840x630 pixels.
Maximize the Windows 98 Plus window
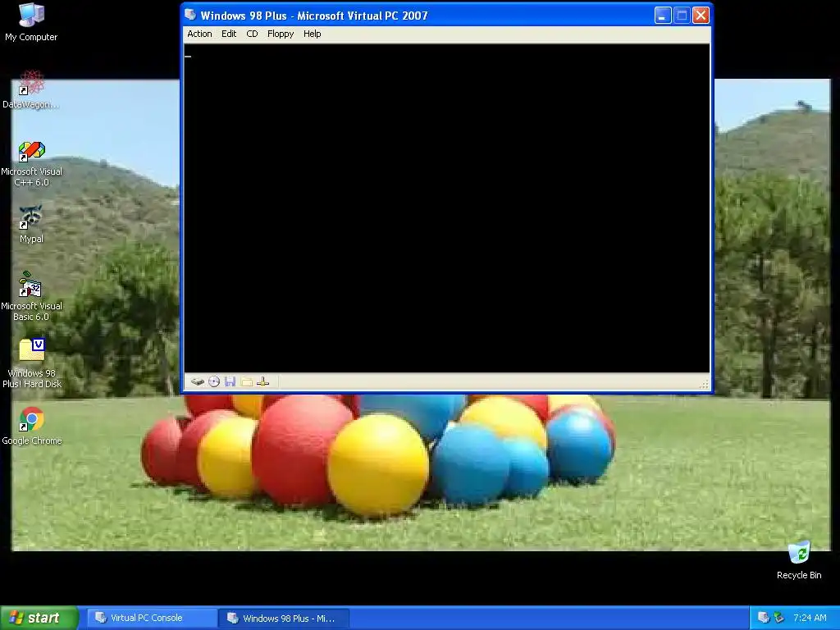pos(682,15)
